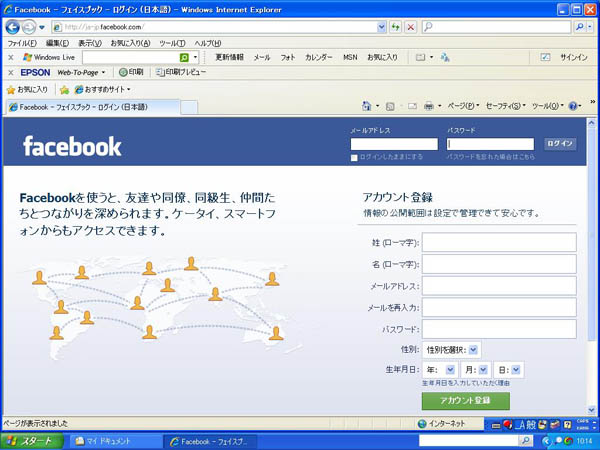Expand the Windows Live search dropdown arrow

pos(195,57)
